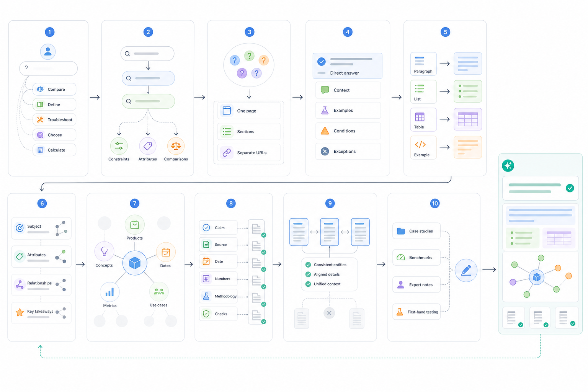Click the Context card
Screen dimensions: 588x392
[x=348, y=90]
